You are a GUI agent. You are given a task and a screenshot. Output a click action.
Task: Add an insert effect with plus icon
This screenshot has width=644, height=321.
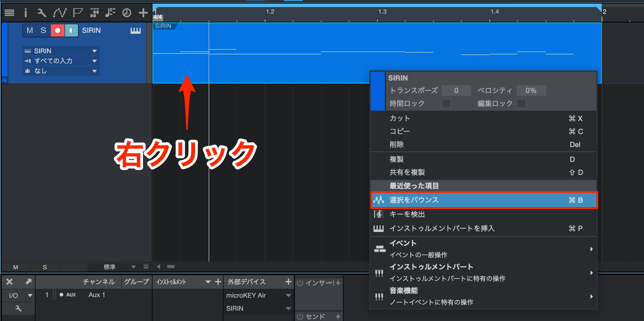coord(338,283)
